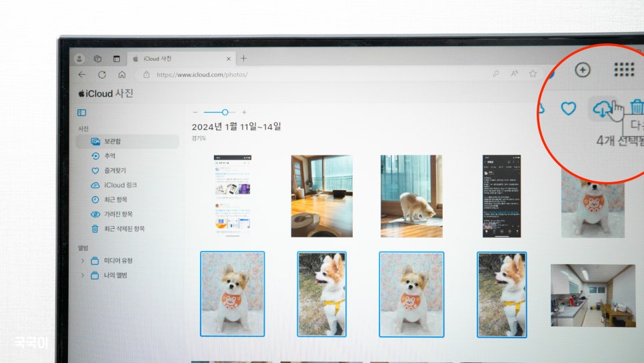Open the iCloud add (plus circle) menu
The image size is (644, 363).
click(583, 70)
